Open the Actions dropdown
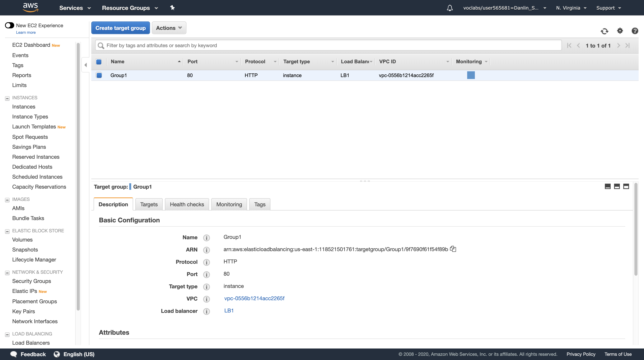Viewport: 644px width, 360px height. [x=169, y=28]
